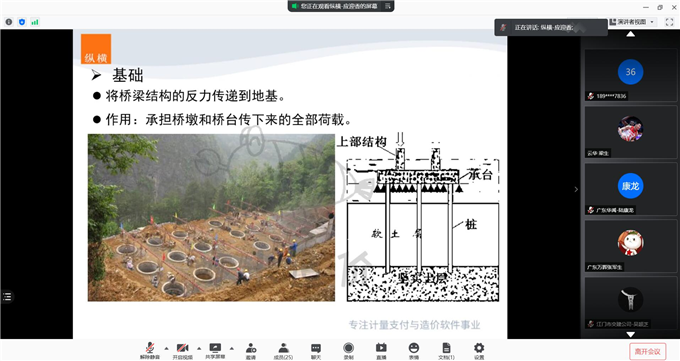This screenshot has height=361, width=680.
Task: Open the settings (设置) gear icon
Action: [x=479, y=351]
